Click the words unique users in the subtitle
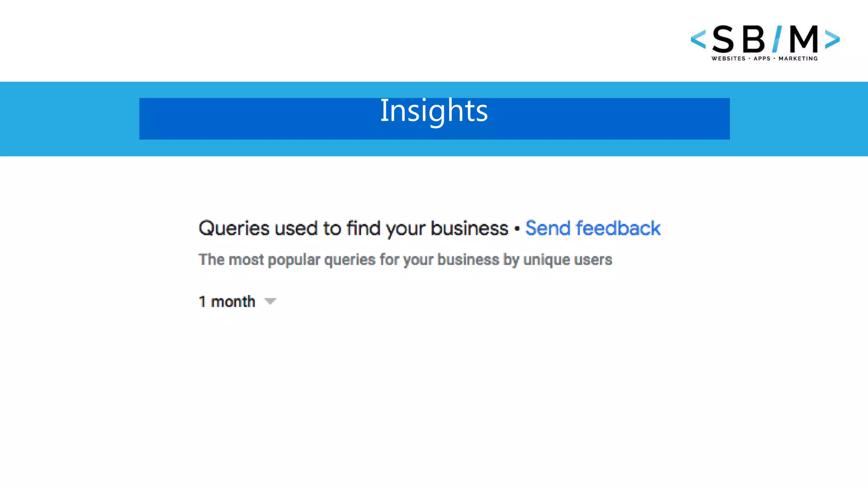868x488 pixels. coord(568,259)
